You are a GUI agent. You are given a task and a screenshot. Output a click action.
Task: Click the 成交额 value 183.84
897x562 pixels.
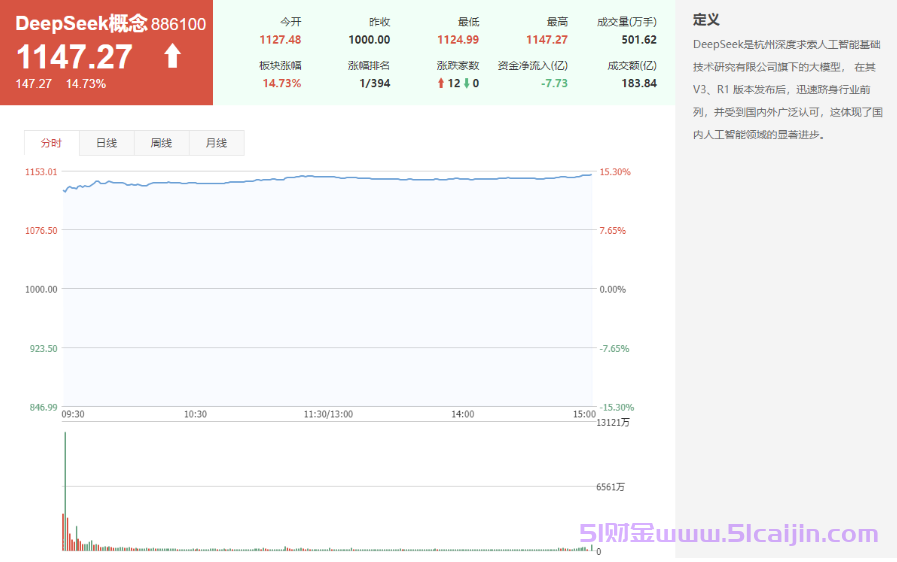(x=640, y=84)
